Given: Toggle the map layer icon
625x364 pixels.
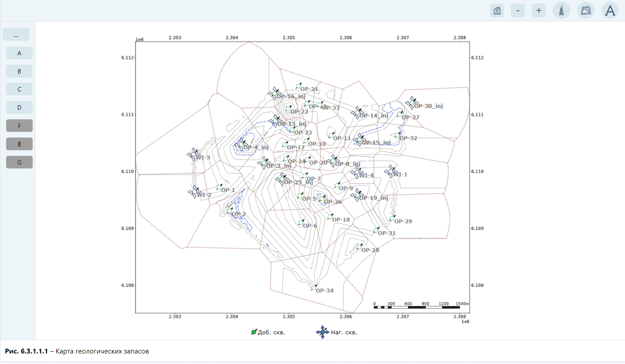Looking at the screenshot, I should pos(586,10).
